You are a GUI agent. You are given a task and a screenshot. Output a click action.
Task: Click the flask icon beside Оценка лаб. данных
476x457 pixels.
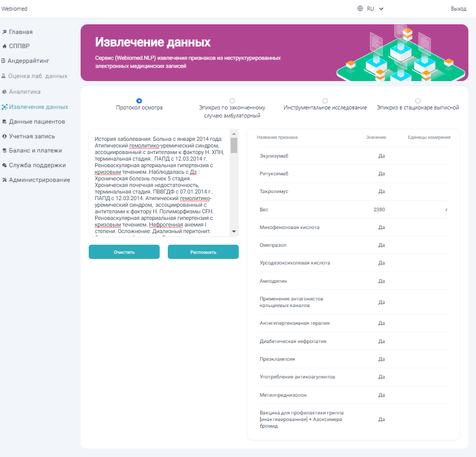coord(4,76)
